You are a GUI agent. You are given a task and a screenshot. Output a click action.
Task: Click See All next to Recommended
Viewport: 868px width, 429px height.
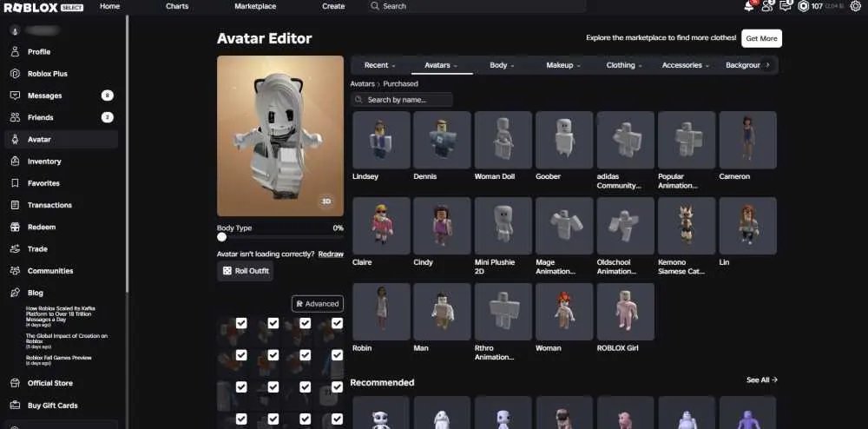(762, 380)
